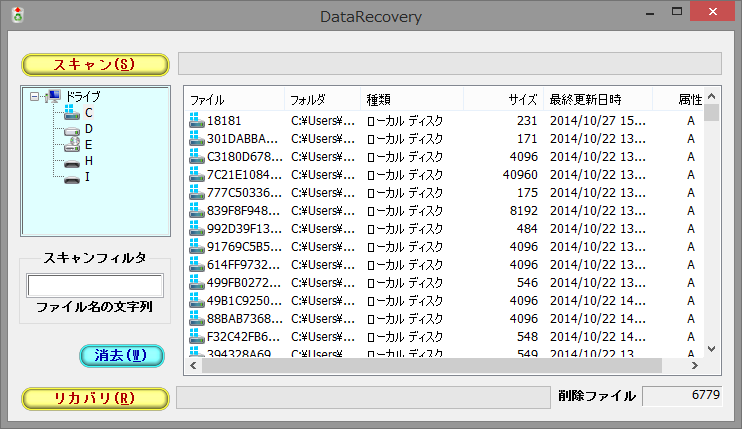Click the vertical scrollbar thumb
Image resolution: width=742 pixels, height=429 pixels.
(711, 113)
